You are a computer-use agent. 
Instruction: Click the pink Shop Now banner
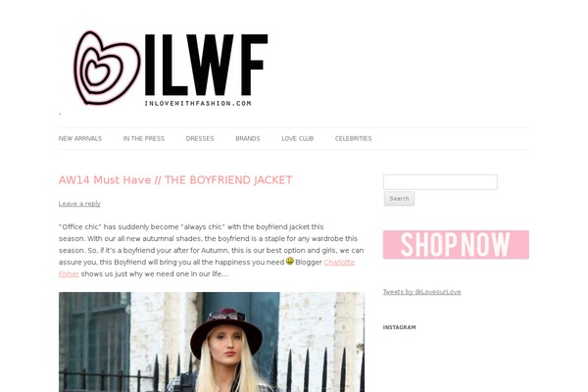click(456, 245)
